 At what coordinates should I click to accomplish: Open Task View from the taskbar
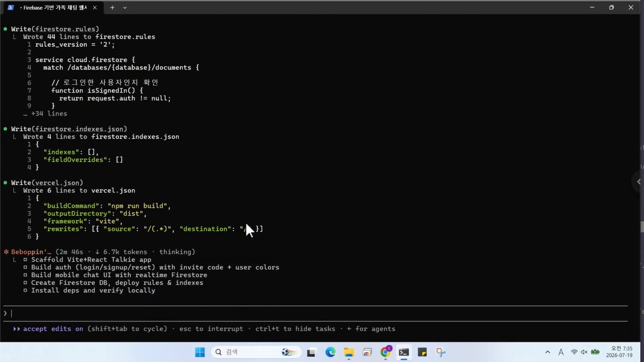point(311,352)
